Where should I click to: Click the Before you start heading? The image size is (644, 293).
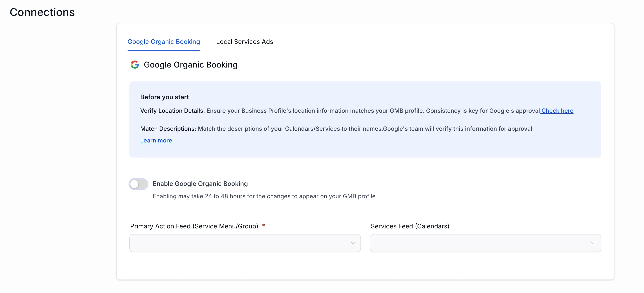pyautogui.click(x=164, y=97)
